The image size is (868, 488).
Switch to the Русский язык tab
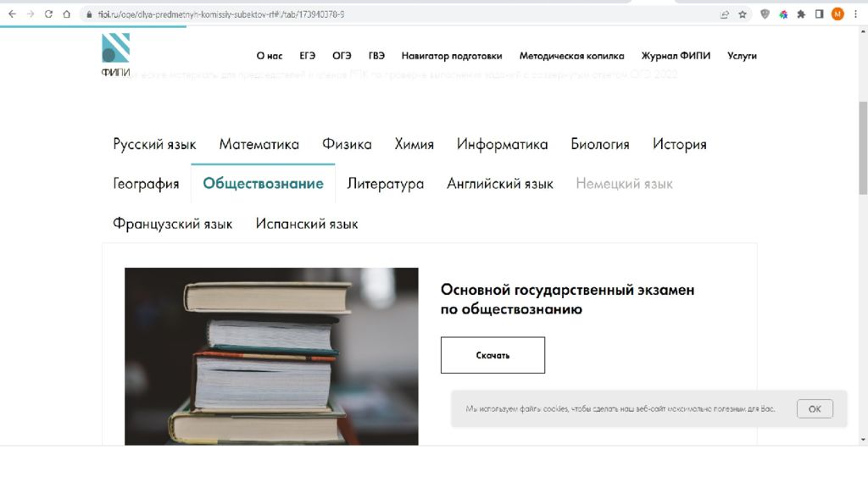[154, 144]
